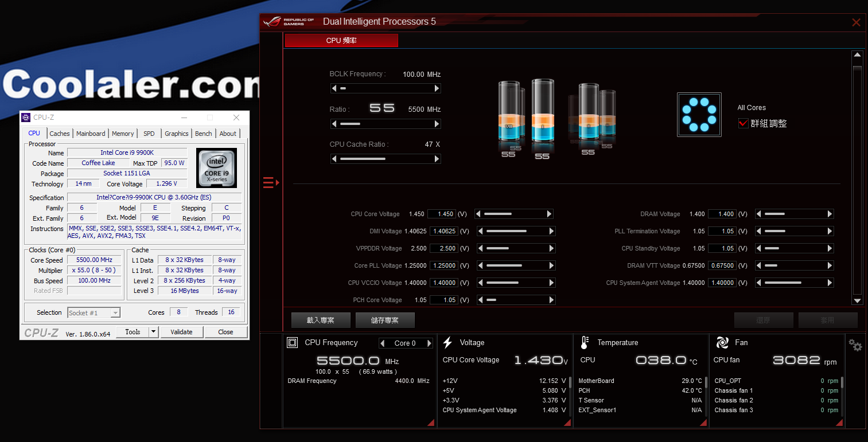The width and height of the screenshot is (868, 442).
Task: Select previous core in CPU Frequency panel
Action: tap(383, 343)
